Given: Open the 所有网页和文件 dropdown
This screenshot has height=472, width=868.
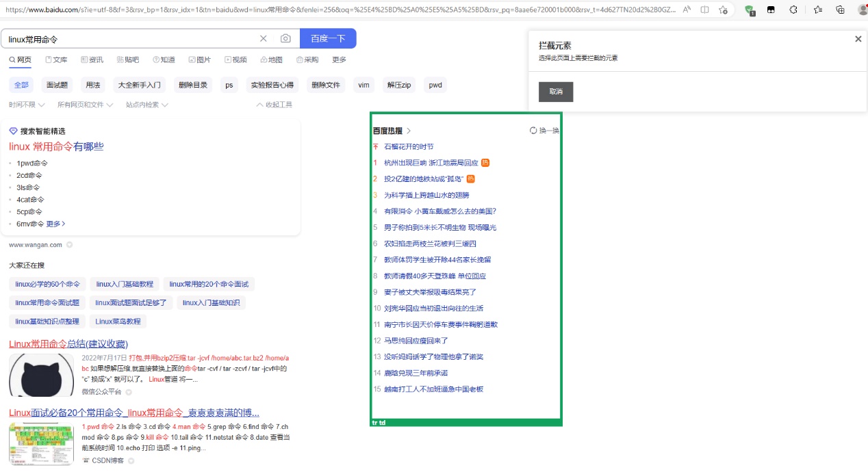Looking at the screenshot, I should pos(86,105).
